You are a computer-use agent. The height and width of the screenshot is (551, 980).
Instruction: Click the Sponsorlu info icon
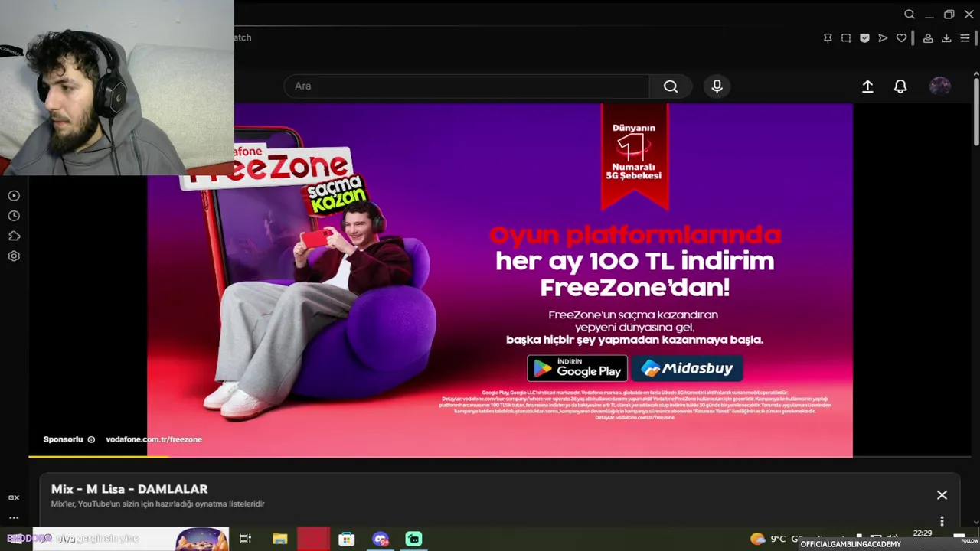91,439
